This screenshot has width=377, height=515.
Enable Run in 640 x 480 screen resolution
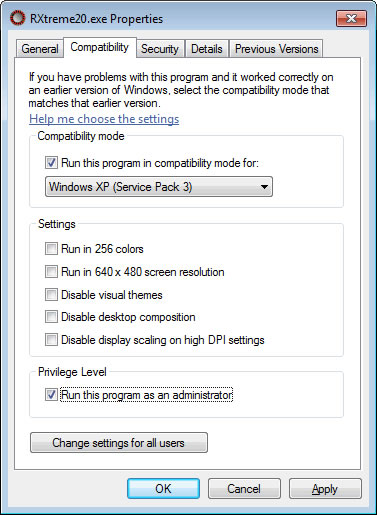point(51,272)
